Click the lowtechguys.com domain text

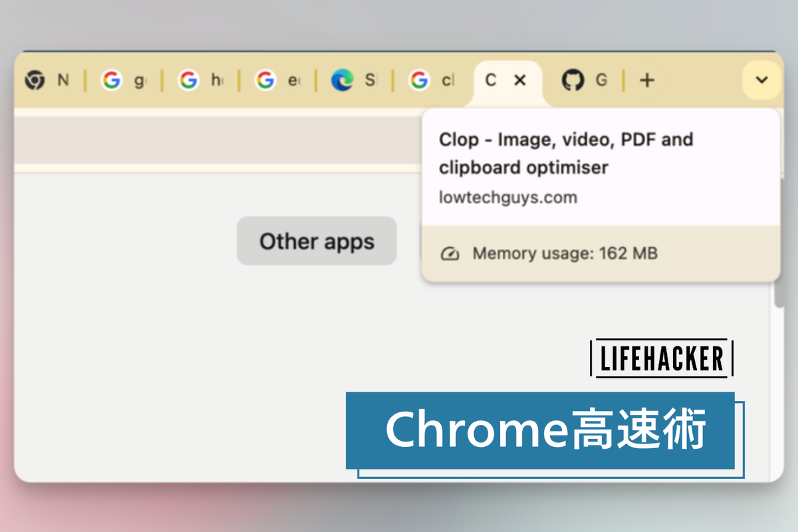tap(508, 198)
